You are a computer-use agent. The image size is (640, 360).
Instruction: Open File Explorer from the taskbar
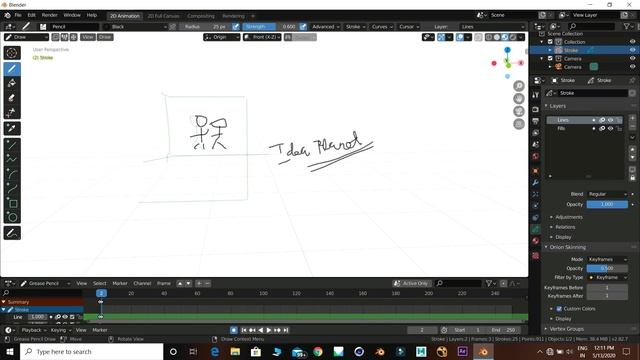235,351
